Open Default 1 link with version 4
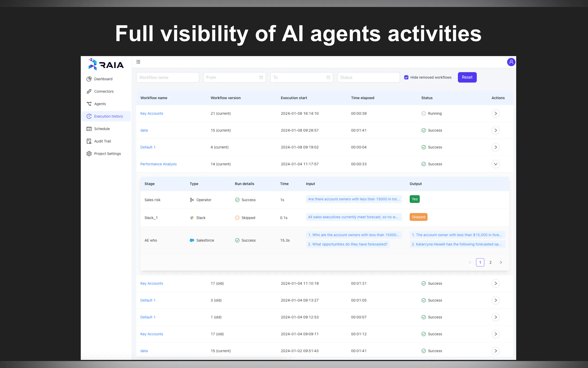Viewport: 588px width, 368px height. (148, 147)
